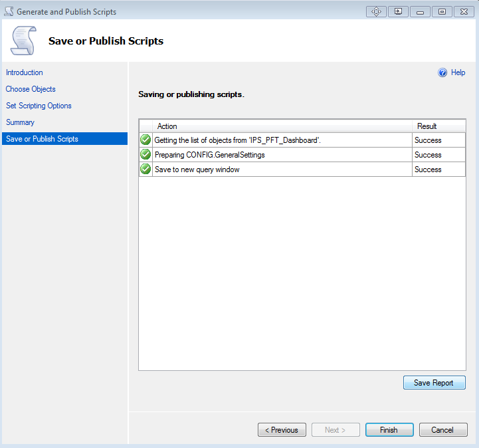
Task: Click the crosshair target button in the title bar
Action: (376, 11)
